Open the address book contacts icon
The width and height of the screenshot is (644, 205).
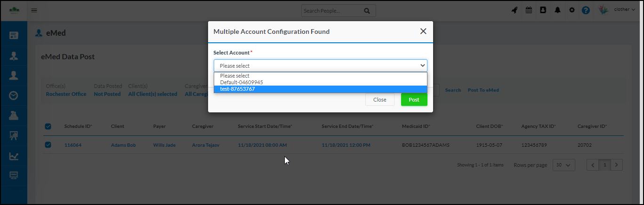pos(543,10)
